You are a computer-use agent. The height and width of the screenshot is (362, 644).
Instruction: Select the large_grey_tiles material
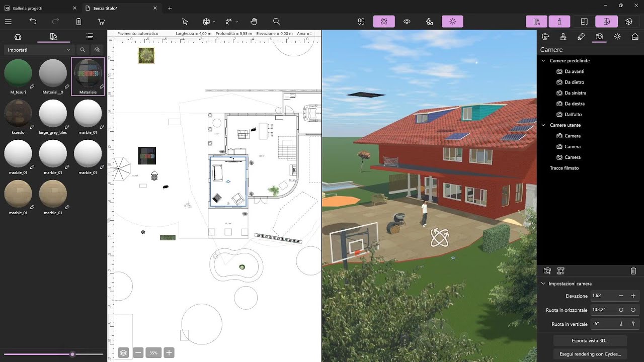[53, 113]
